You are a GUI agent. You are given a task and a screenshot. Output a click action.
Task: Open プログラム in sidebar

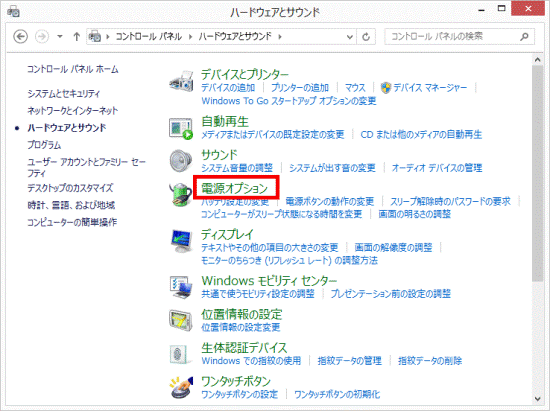[x=44, y=145]
